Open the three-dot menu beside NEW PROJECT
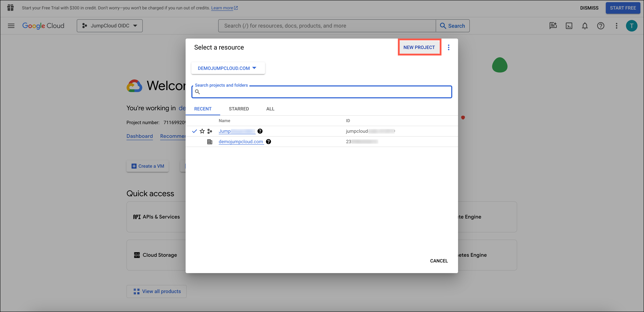The height and width of the screenshot is (312, 644). [x=449, y=47]
